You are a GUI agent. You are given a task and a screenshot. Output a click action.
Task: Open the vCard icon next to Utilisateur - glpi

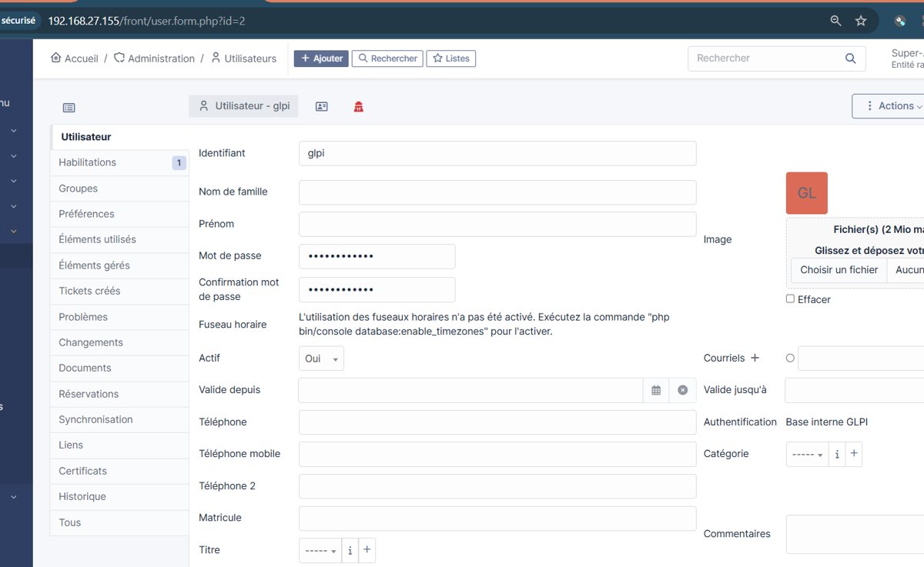322,106
